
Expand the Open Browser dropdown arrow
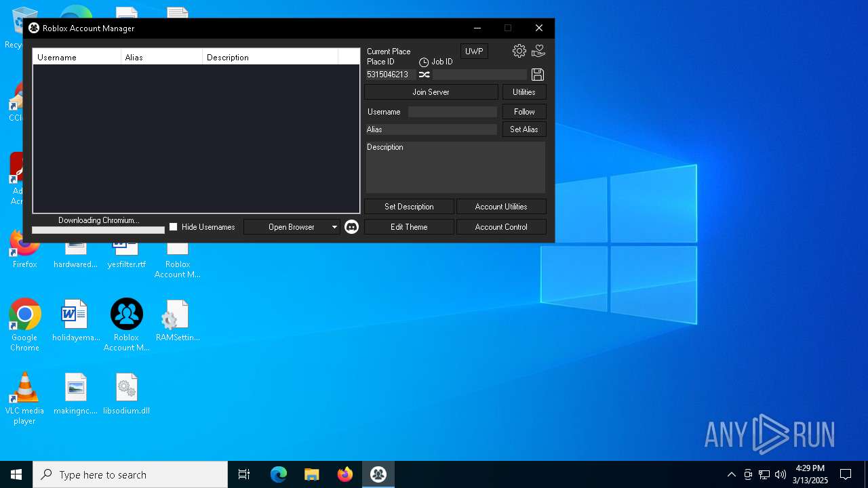point(334,227)
